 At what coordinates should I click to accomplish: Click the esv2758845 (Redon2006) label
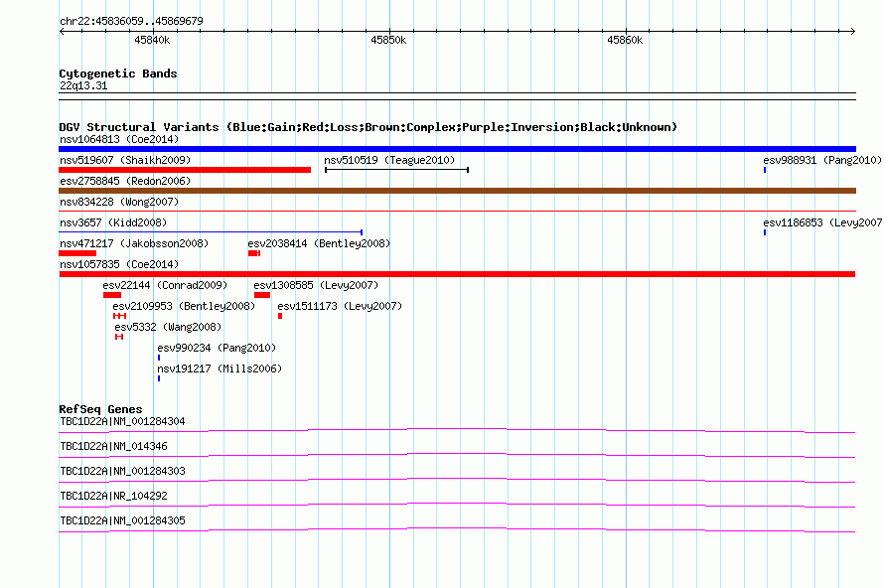[125, 181]
